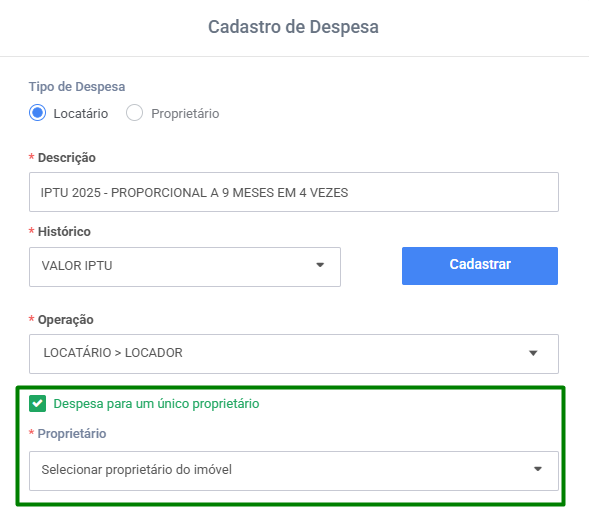The image size is (589, 516).
Task: Click the caret arrow in the Operação dropdown
Action: click(x=533, y=353)
